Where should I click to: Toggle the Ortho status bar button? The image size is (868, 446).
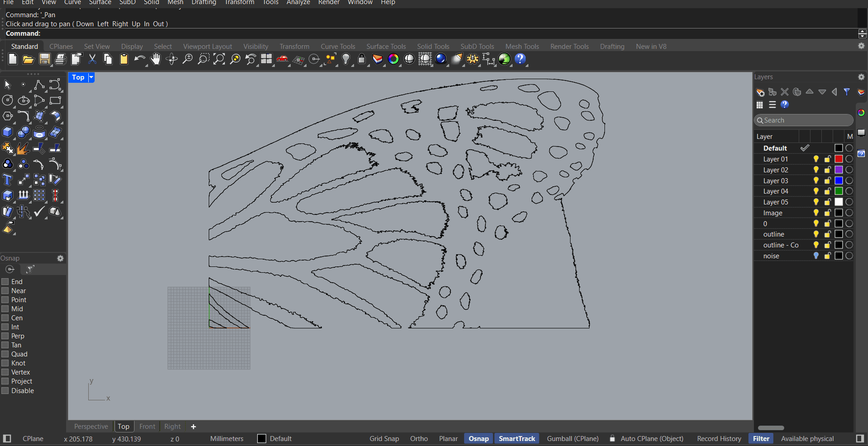(419, 439)
